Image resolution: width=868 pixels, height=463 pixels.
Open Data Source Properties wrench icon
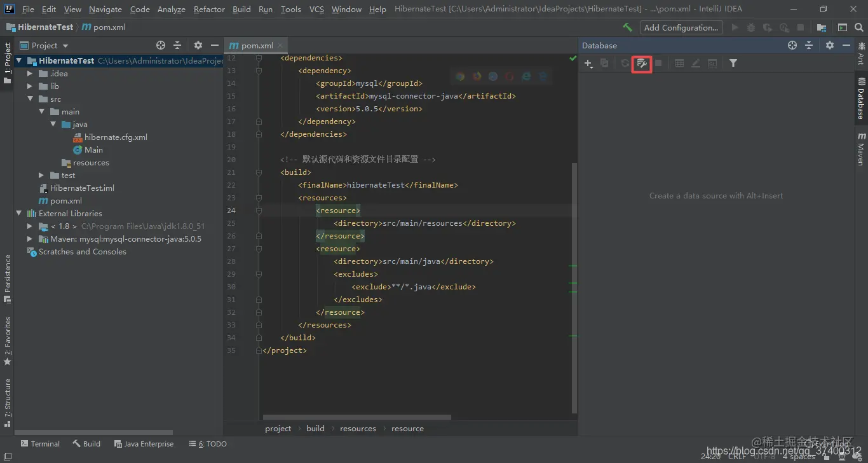642,64
